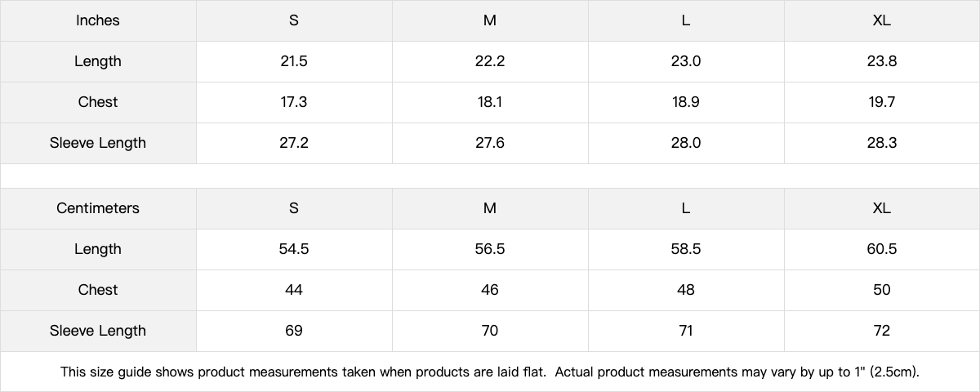
Task: Click the 71 sleeve length value
Action: 686,331
